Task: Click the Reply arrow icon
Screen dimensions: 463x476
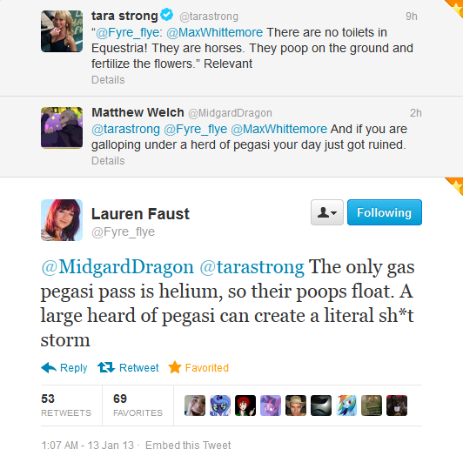Action: click(x=49, y=367)
